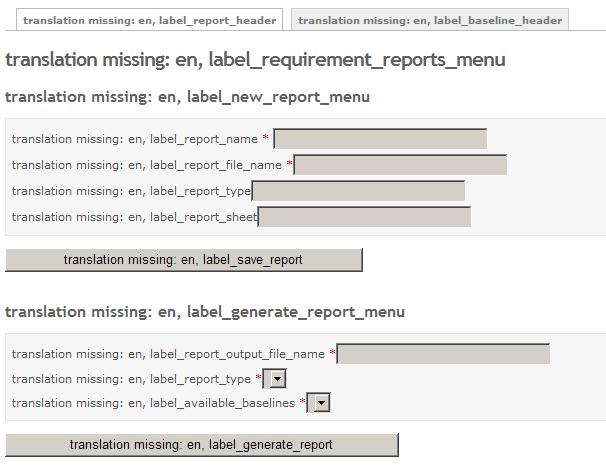
Task: Open the label_report_type dropdown in generate section
Action: click(x=274, y=379)
